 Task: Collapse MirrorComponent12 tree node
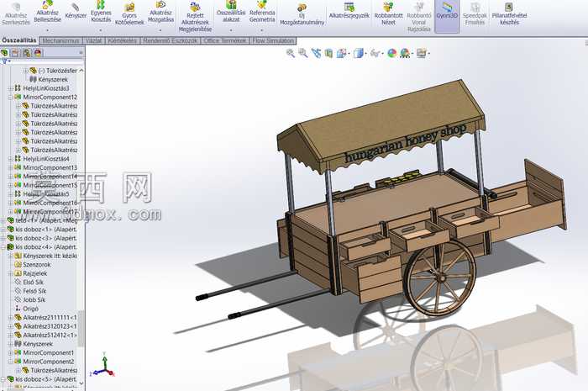tap(10, 98)
